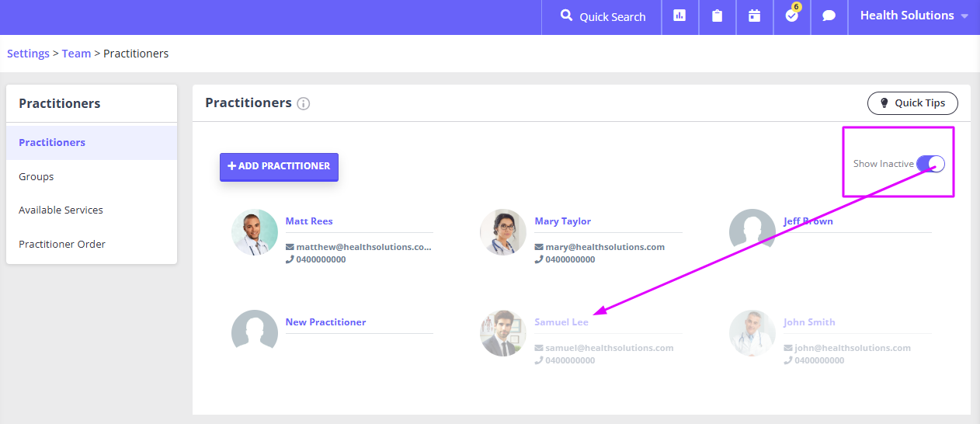Toggle the Show Inactive switch

point(930,164)
